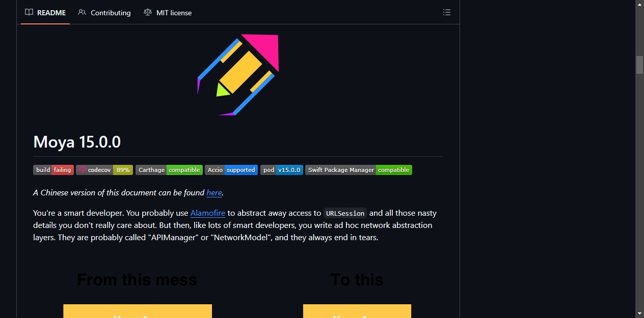644x318 pixels.
Task: Open the MIT license tab
Action: coord(168,13)
